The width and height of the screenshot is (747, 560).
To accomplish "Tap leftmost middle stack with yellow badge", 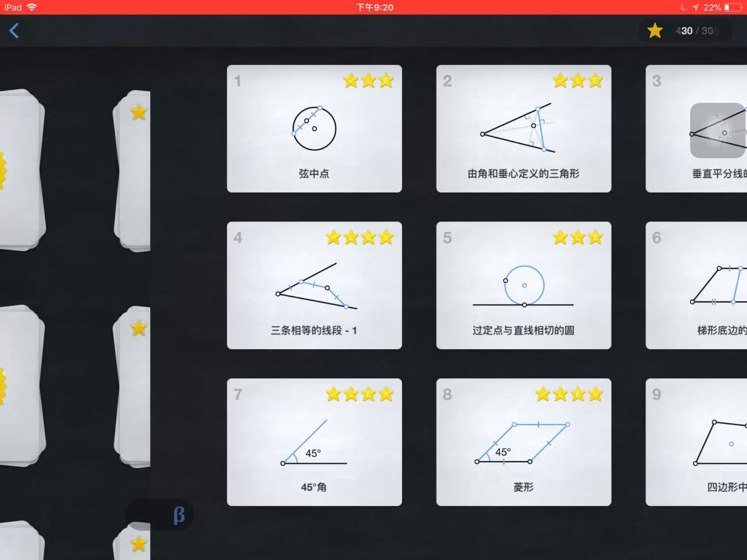I will pyautogui.click(x=22, y=386).
